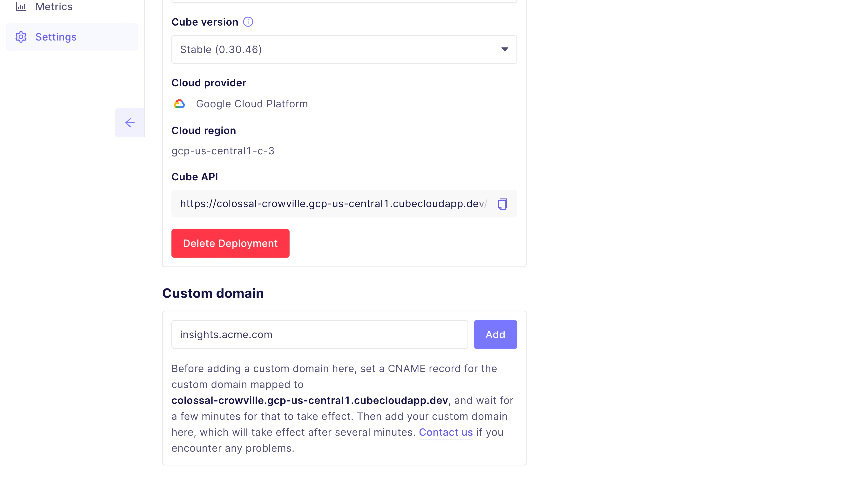
Task: Click the Cube API URL text
Action: click(x=332, y=204)
